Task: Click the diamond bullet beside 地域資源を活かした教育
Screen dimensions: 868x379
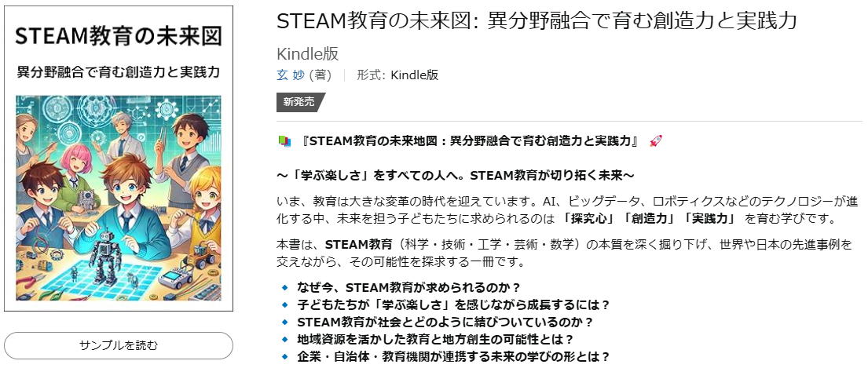Action: click(284, 339)
